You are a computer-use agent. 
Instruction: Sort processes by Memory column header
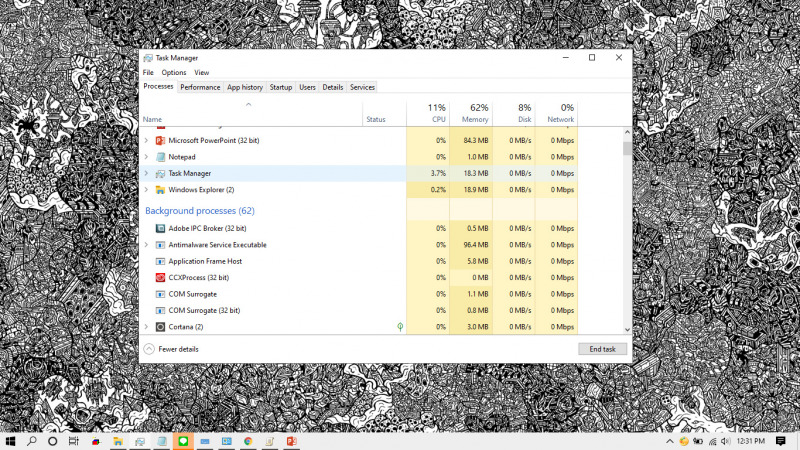point(471,113)
